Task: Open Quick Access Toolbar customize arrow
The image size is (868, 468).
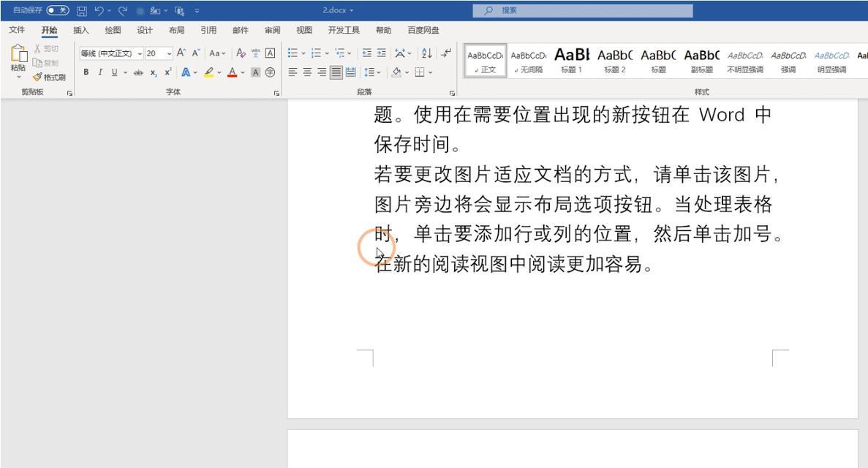Action: 197,10
